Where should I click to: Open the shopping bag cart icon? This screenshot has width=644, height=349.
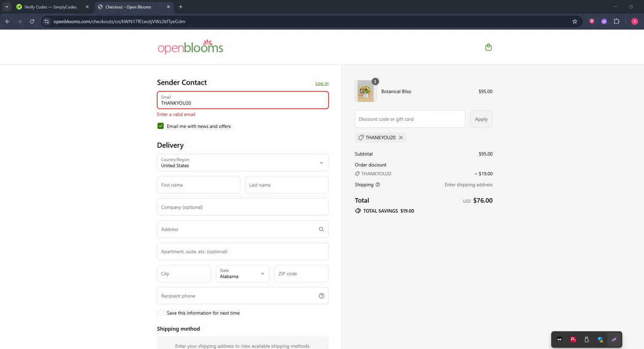coord(488,47)
